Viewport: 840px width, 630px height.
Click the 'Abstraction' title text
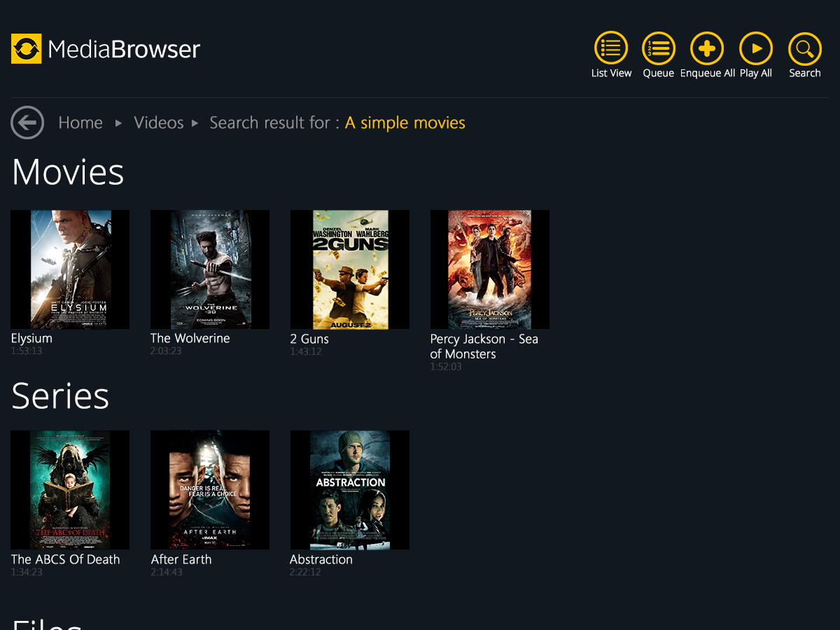click(x=321, y=559)
